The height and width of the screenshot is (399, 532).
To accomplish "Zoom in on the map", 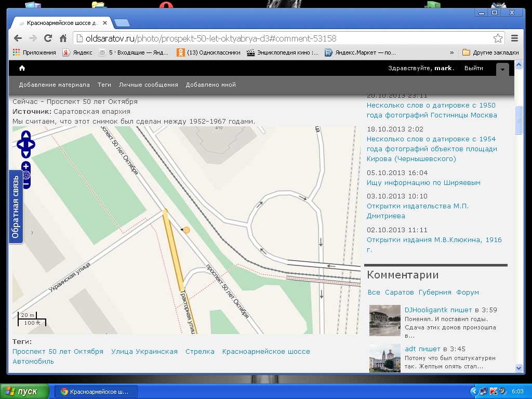I will [26, 166].
